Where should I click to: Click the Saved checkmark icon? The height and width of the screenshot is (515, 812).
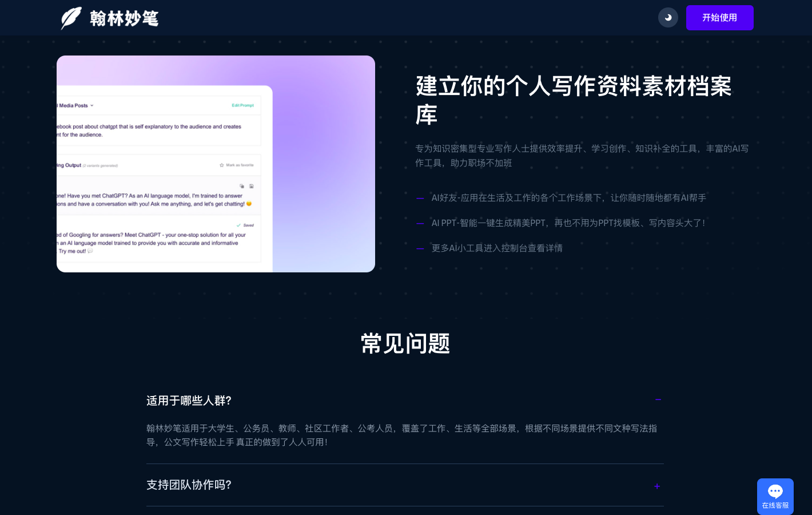point(239,225)
